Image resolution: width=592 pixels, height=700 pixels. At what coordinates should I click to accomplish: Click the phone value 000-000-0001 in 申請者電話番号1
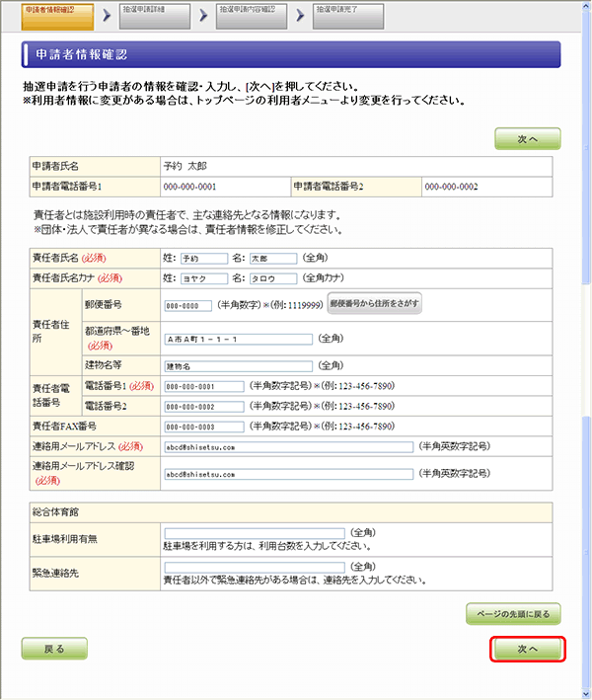(x=189, y=187)
